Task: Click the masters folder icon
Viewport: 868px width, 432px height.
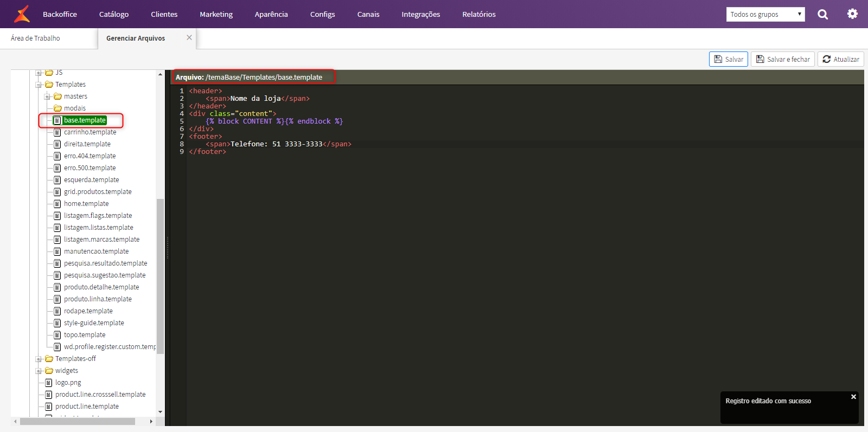Action: point(58,96)
